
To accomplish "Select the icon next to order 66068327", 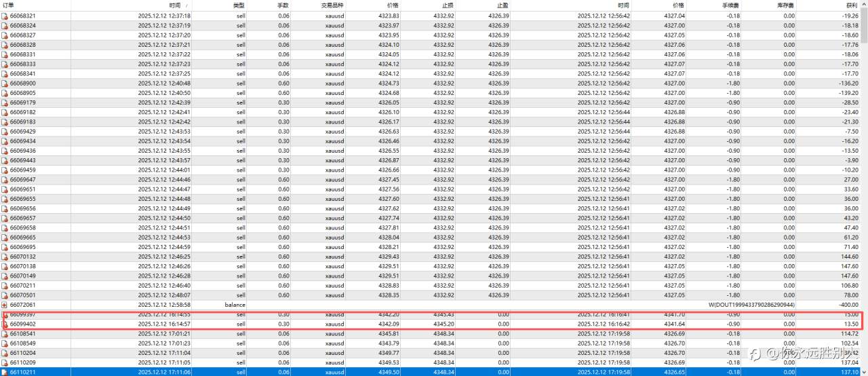I will point(5,35).
